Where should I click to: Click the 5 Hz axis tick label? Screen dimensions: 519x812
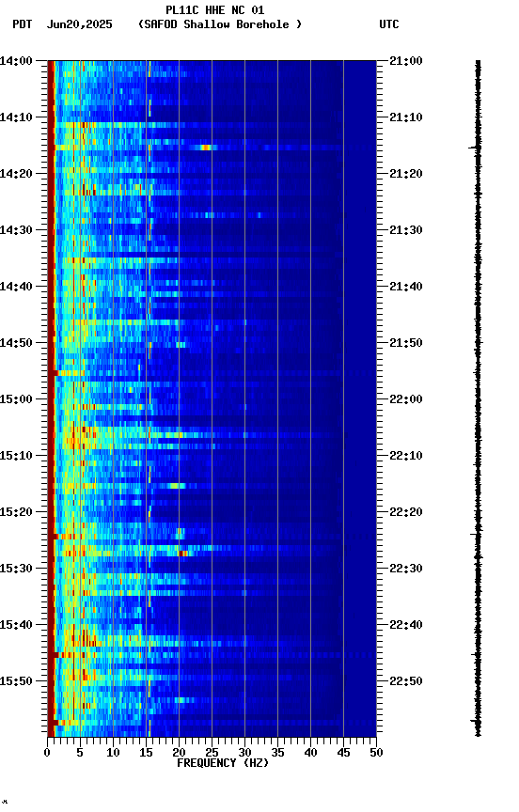click(x=80, y=753)
